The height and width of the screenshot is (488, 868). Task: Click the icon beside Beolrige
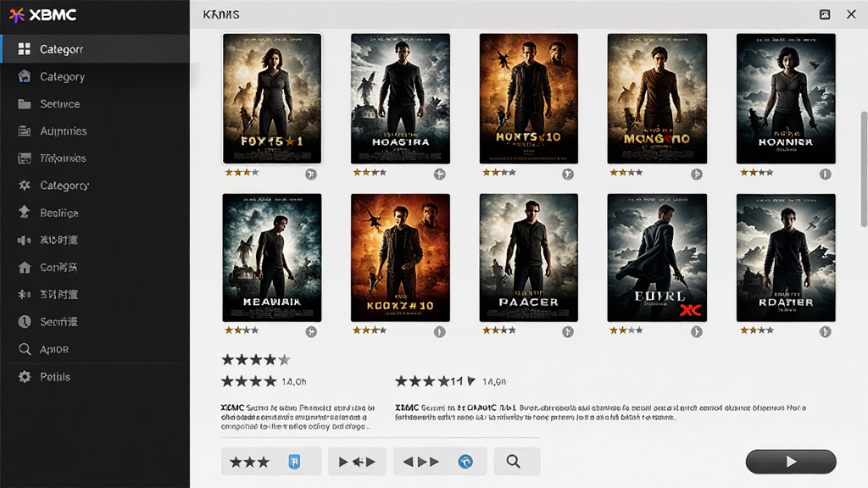click(25, 213)
